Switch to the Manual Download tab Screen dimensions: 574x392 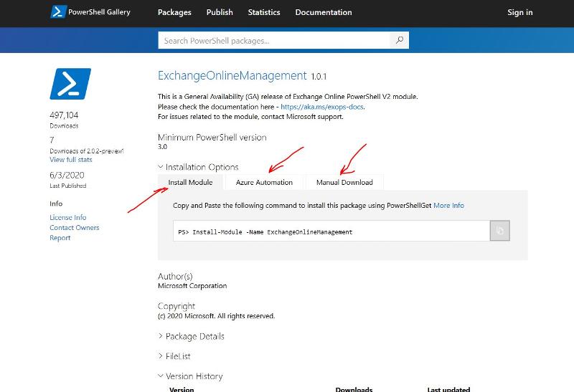(x=344, y=182)
